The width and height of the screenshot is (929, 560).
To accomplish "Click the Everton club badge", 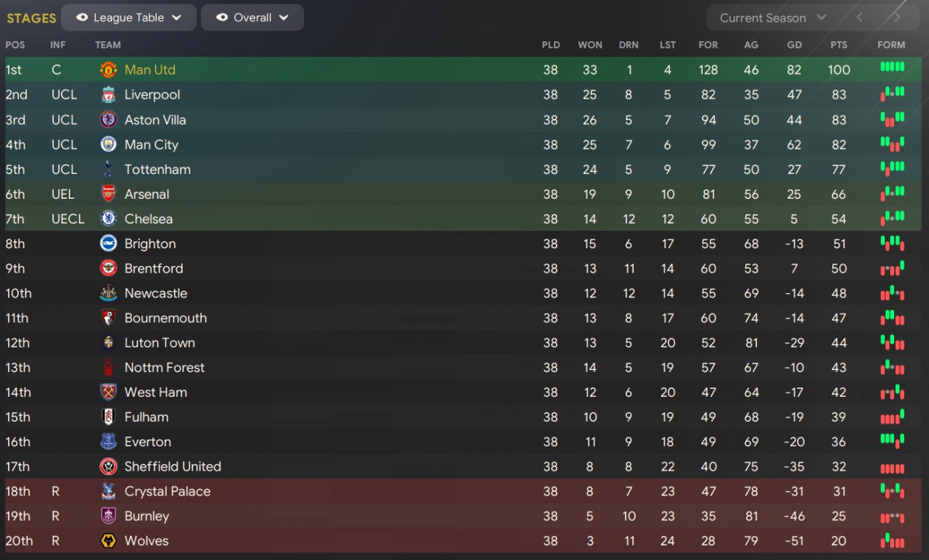I will pos(108,441).
